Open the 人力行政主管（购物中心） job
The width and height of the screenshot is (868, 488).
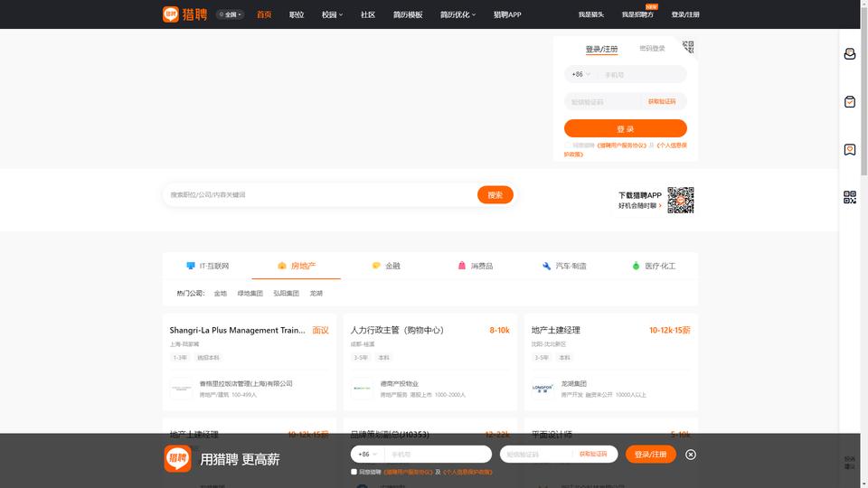click(397, 330)
